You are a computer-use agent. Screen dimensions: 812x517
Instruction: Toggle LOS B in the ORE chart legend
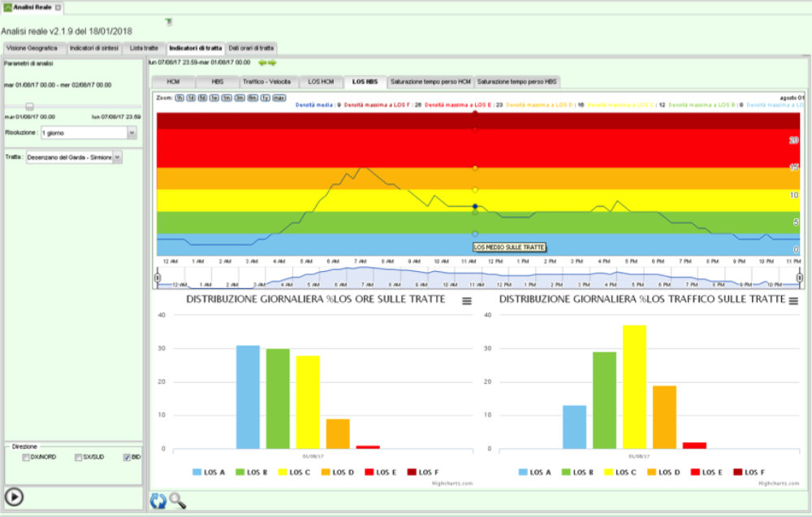pyautogui.click(x=252, y=472)
